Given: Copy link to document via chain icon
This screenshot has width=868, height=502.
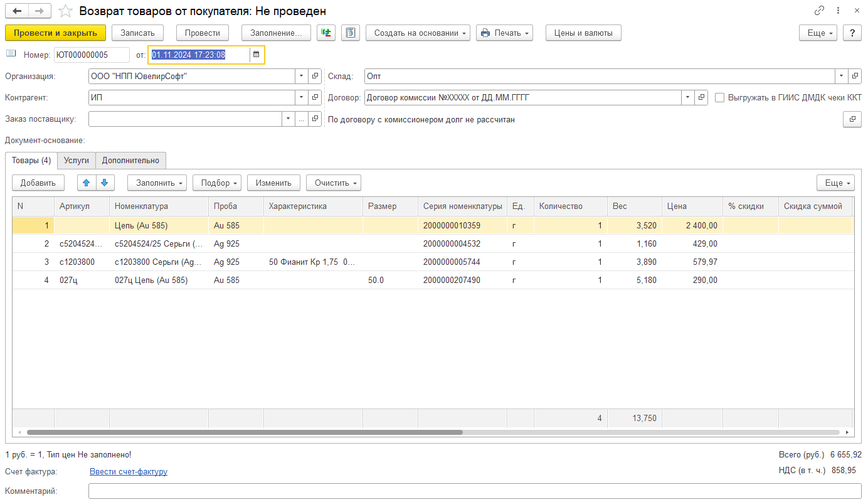Looking at the screenshot, I should (x=820, y=11).
